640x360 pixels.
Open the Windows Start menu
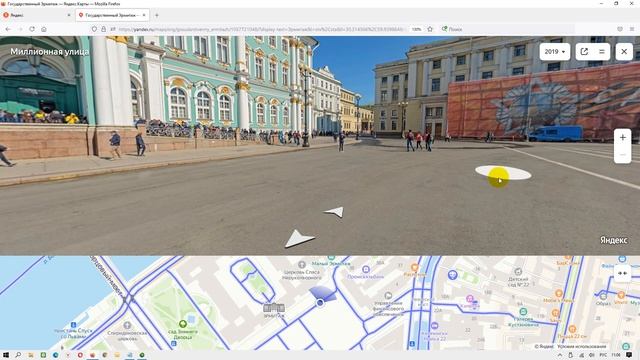coord(6,355)
